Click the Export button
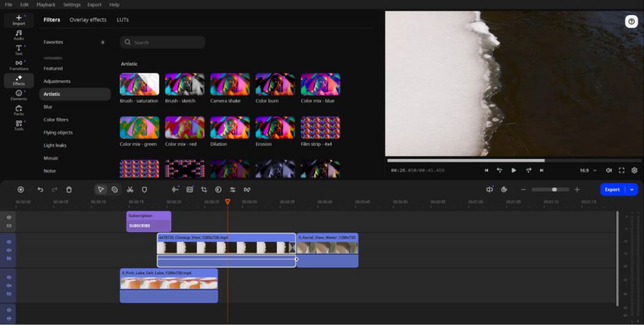 point(612,189)
